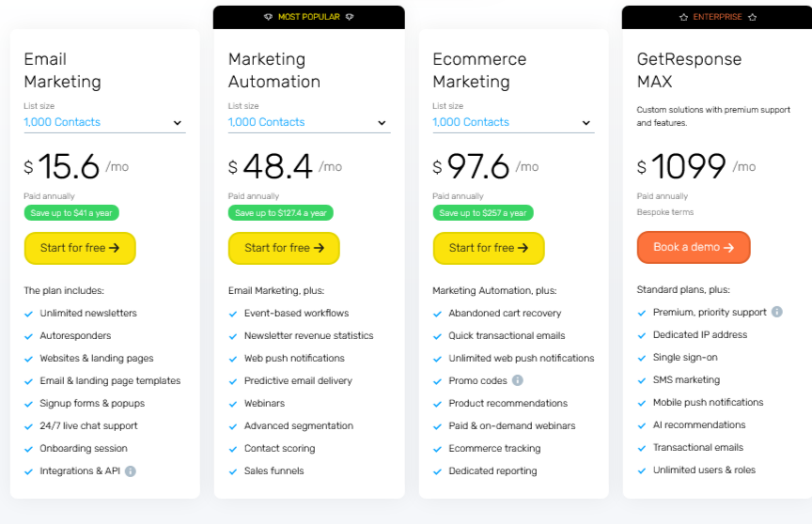Click 'Websites & landing pages' feature
Image resolution: width=812 pixels, height=524 pixels.
pos(97,359)
